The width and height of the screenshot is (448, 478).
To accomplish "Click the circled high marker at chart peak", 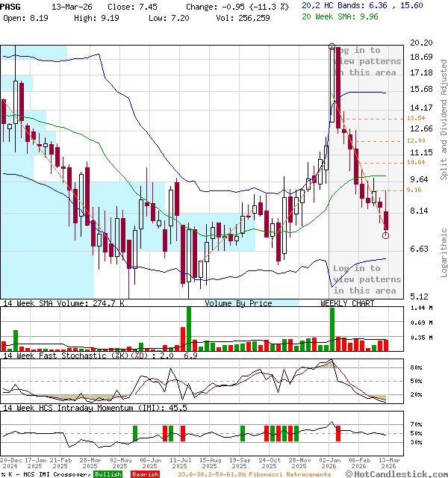I will [x=332, y=47].
